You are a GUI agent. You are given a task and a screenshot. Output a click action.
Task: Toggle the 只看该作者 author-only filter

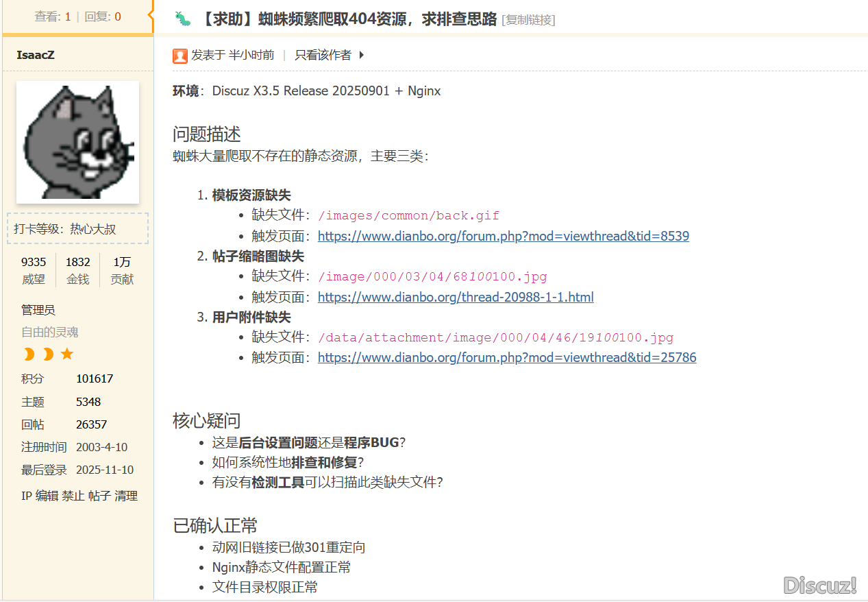click(x=324, y=56)
